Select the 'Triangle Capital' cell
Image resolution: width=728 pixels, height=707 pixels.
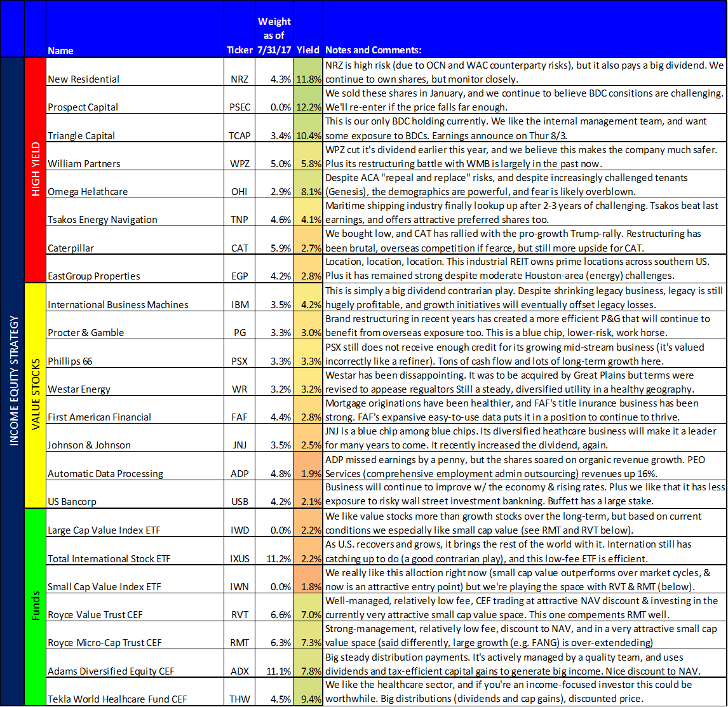pos(135,128)
